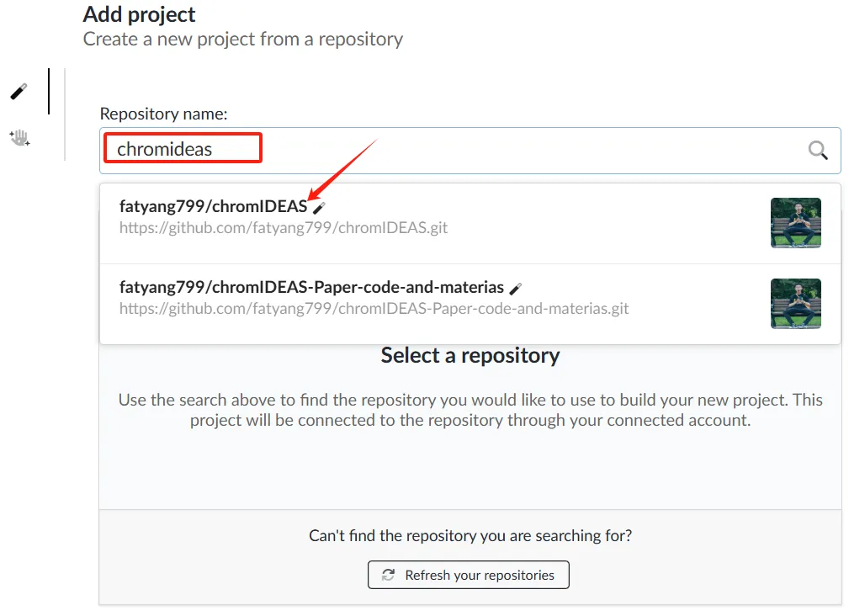Screen dimensions: 849x616
Task: Click wand icon next to fatyang799/chromIDEAS
Action: click(319, 208)
